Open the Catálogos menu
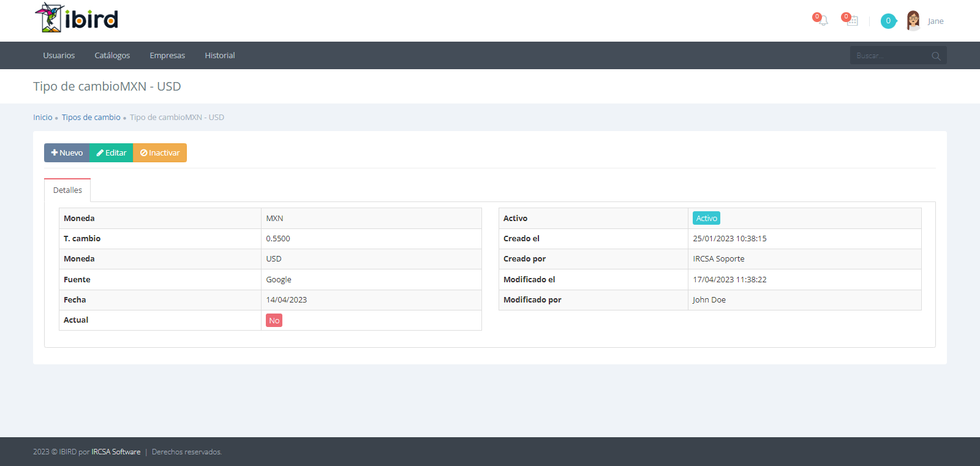Screen dimensions: 980x466 click(x=112, y=55)
